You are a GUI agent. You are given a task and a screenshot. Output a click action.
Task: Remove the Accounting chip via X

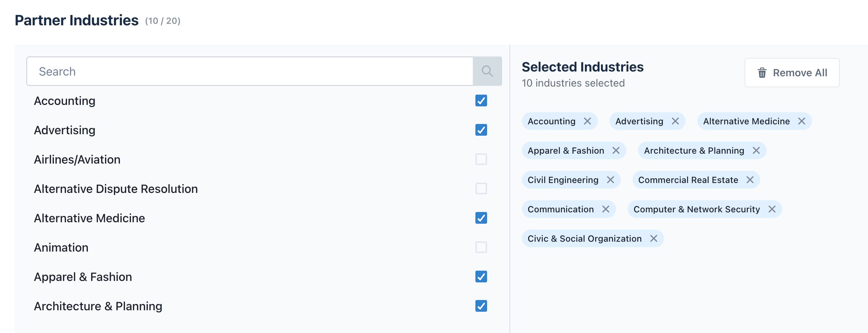pyautogui.click(x=587, y=121)
